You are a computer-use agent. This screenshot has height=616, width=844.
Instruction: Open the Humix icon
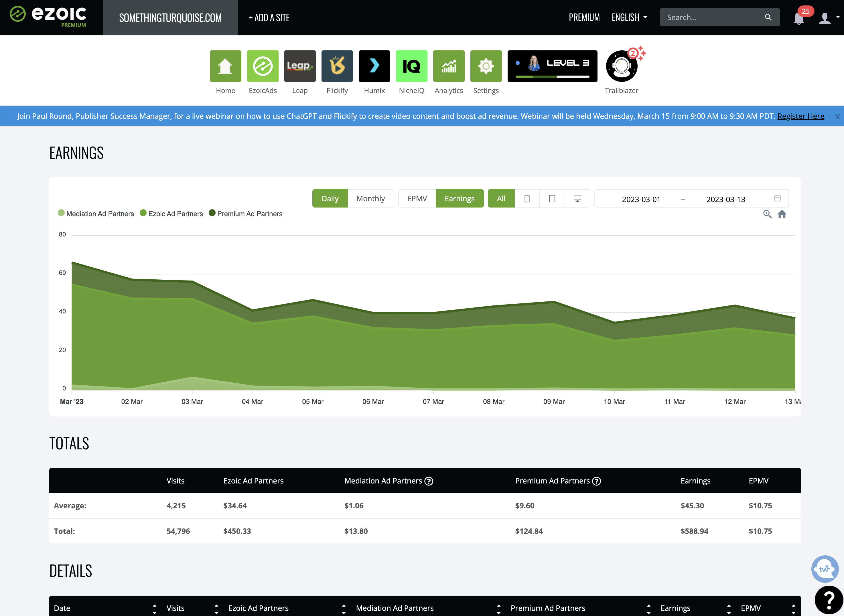[x=374, y=66]
